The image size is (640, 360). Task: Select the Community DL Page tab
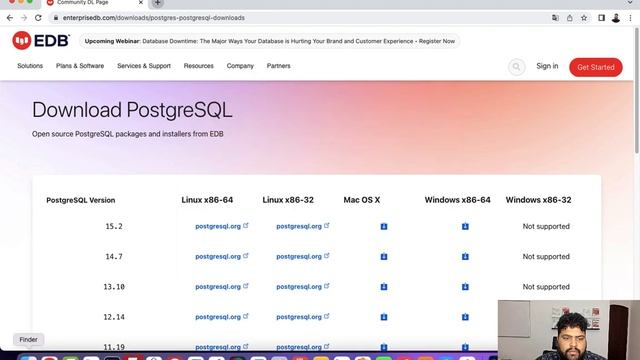point(95,3)
